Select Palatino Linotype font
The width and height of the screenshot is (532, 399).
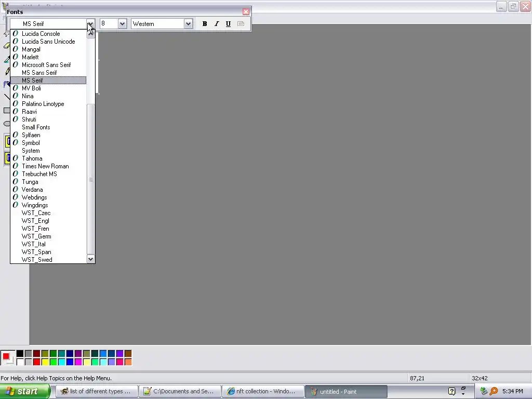click(48, 104)
